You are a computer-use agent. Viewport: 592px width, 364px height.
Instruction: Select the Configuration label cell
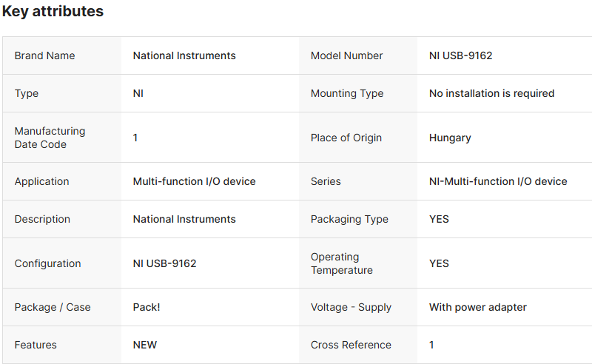coord(47,263)
